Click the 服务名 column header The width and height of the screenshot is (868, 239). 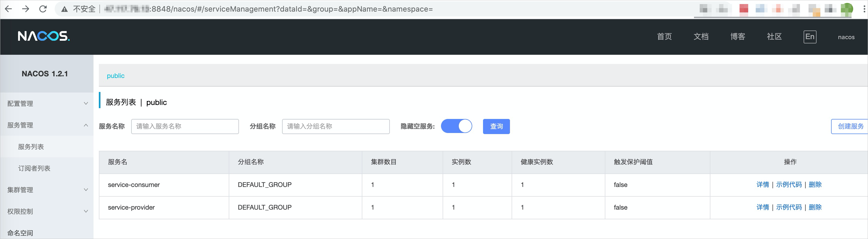coord(118,162)
